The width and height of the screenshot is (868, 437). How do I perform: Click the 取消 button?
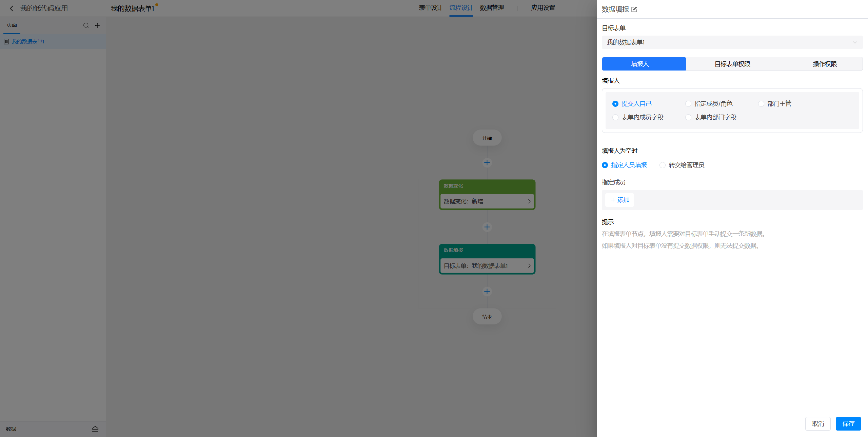pyautogui.click(x=817, y=424)
